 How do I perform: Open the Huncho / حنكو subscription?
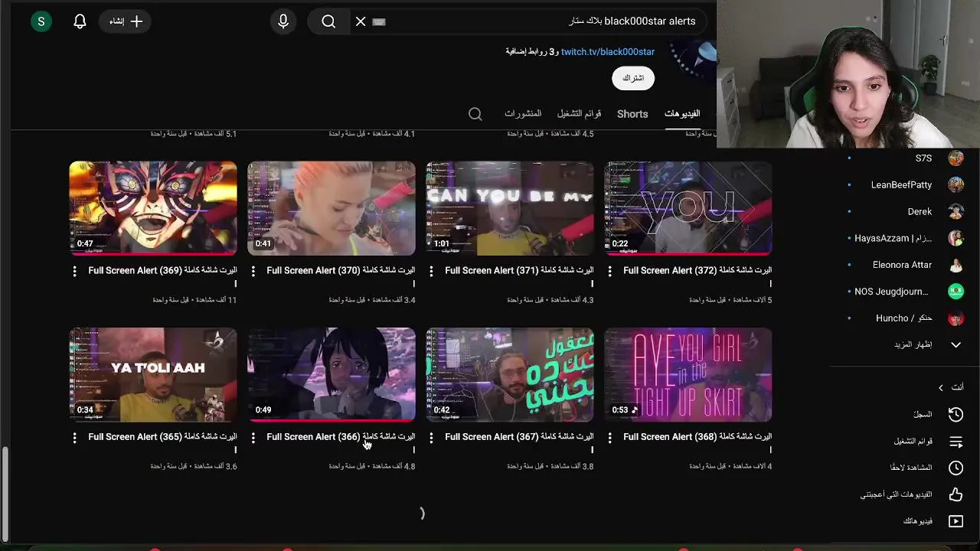coord(903,318)
